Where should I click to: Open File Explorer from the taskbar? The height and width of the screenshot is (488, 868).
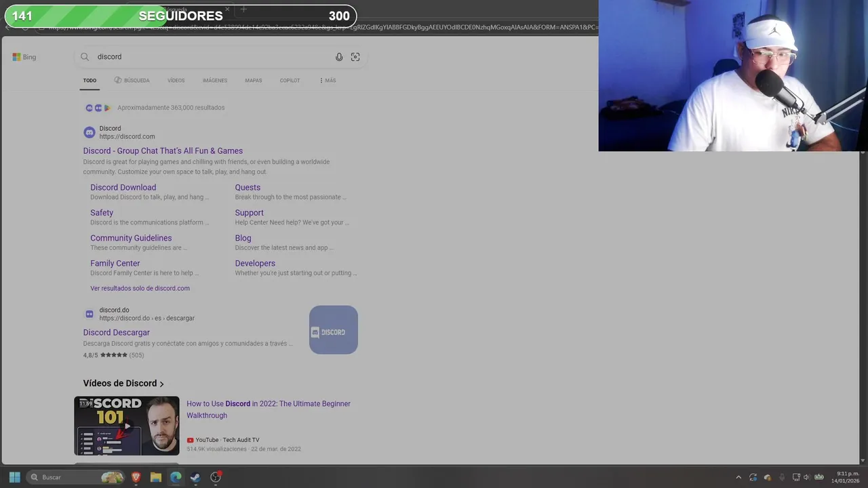click(156, 477)
